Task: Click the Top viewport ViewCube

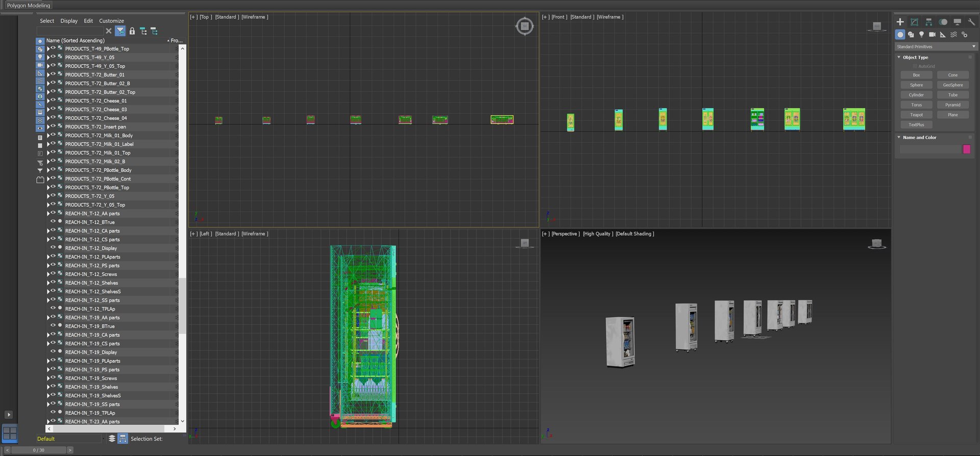Action: coord(524,26)
